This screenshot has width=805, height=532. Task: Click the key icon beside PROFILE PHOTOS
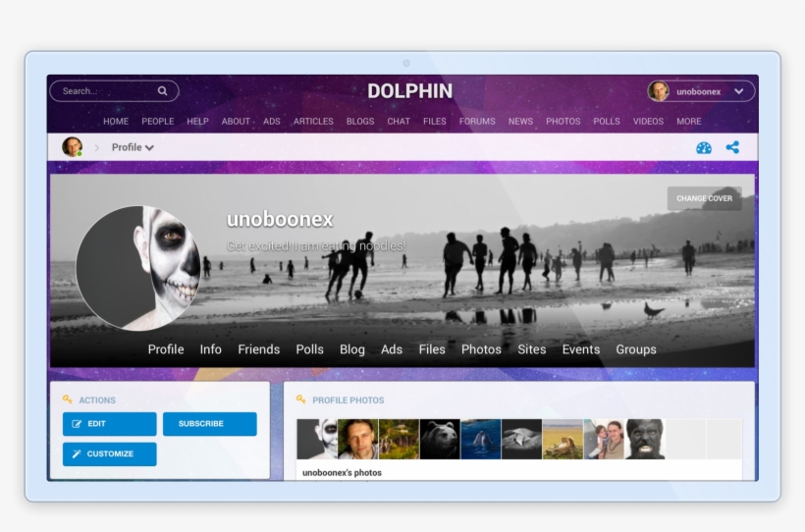(300, 399)
